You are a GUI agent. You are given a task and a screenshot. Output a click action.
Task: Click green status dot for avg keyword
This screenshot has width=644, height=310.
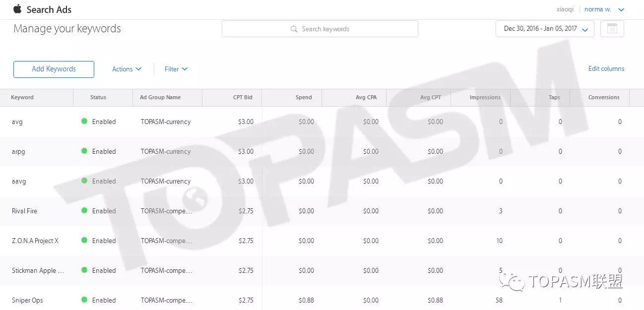(x=84, y=122)
